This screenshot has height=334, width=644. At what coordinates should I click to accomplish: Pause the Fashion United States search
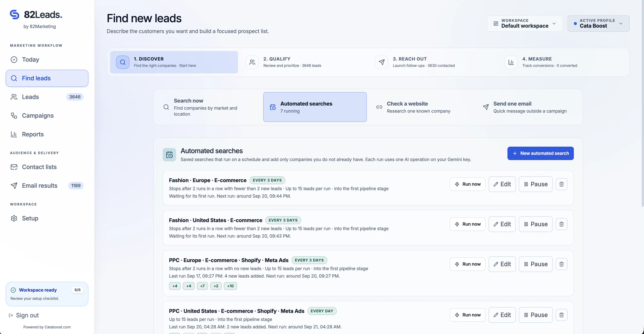pos(535,224)
